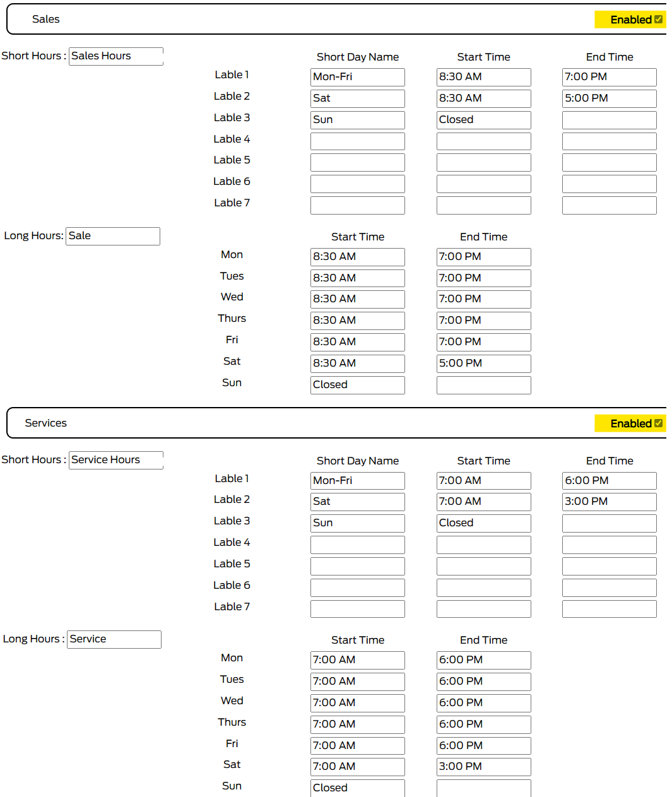This screenshot has width=672, height=797.
Task: Click Sales Lable 6 End Time field
Action: (x=610, y=184)
